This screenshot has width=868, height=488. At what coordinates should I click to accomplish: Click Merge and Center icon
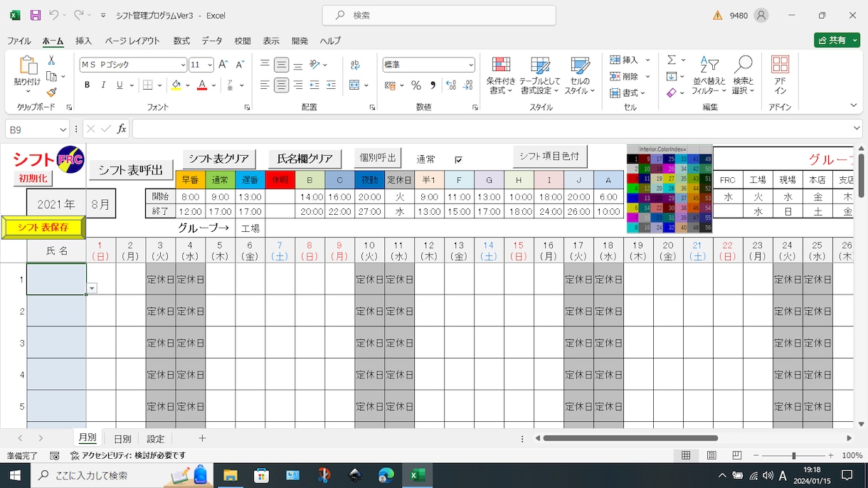pos(354,85)
